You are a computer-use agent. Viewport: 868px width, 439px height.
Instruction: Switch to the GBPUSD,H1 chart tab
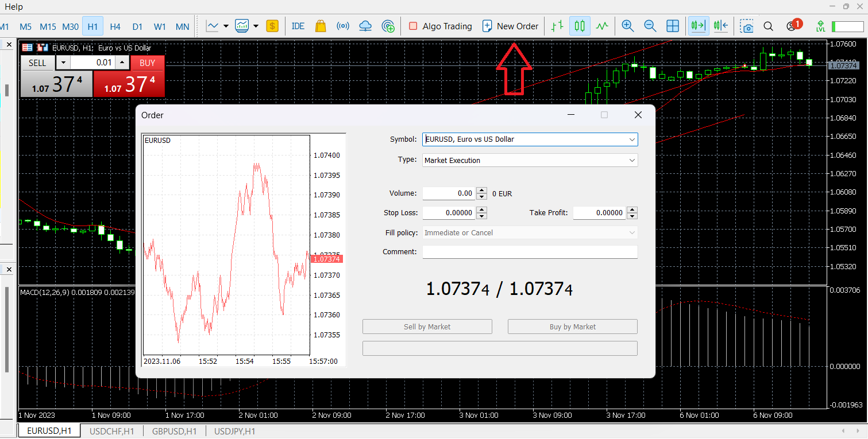[174, 431]
